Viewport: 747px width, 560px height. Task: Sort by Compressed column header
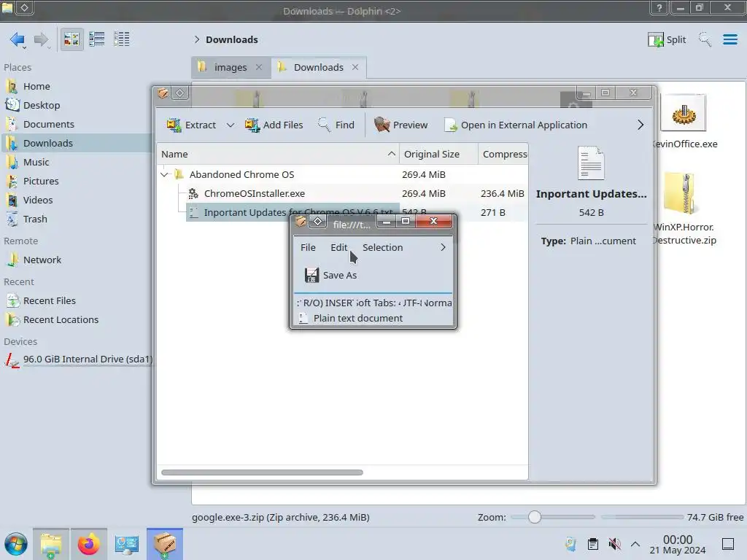click(x=503, y=155)
